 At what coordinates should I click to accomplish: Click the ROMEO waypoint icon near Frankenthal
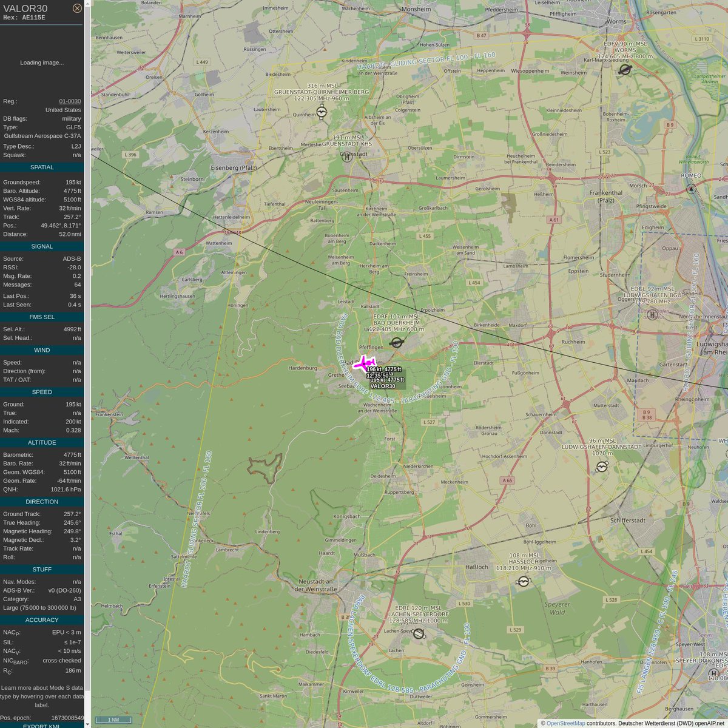point(690,188)
